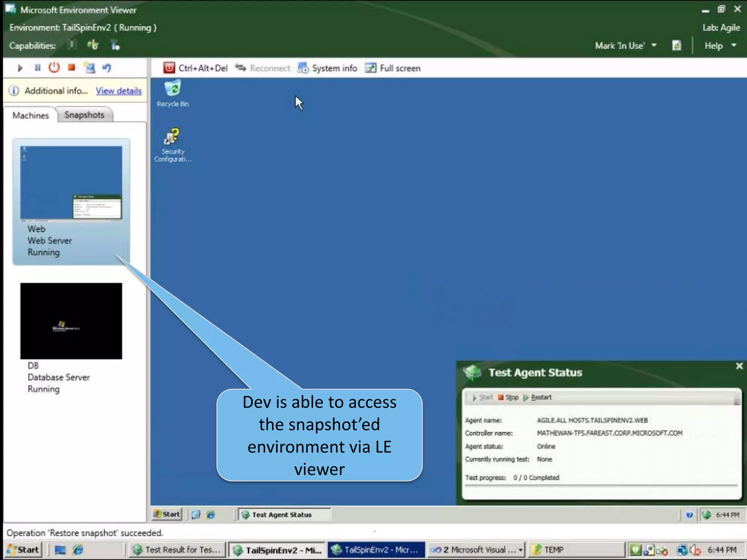Stop the test agent in status window

click(x=508, y=397)
